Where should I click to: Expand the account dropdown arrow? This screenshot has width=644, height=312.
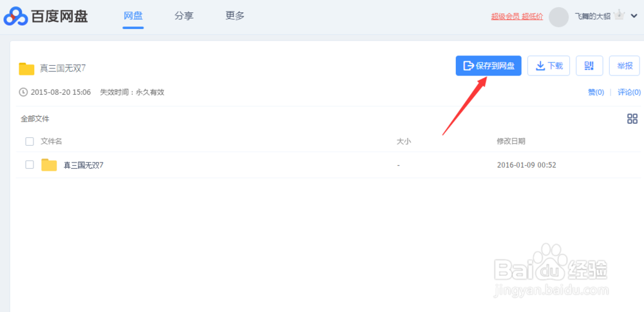pos(634,16)
